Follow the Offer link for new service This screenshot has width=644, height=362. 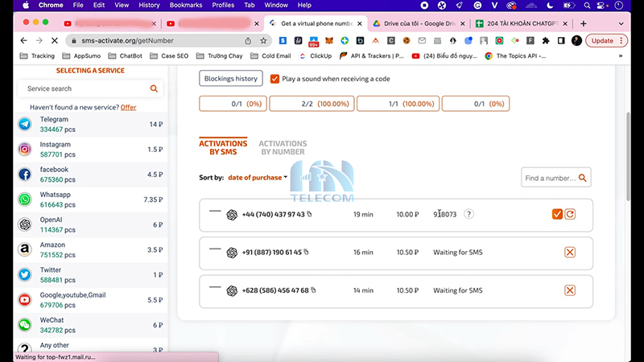tap(129, 107)
